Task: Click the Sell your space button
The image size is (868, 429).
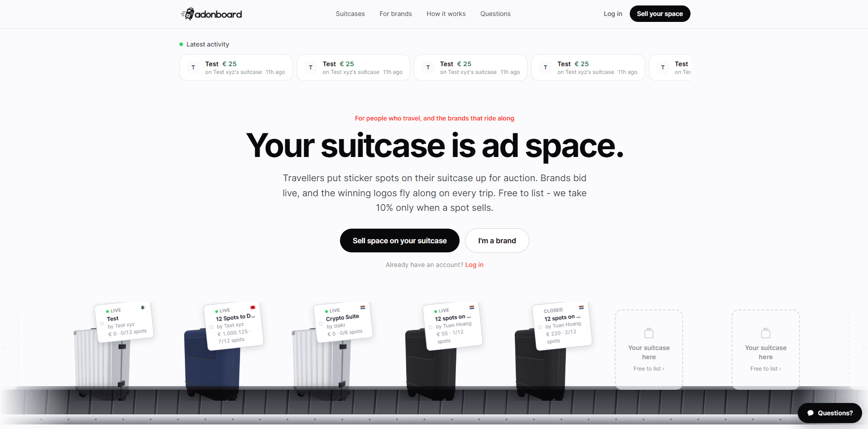Action: [660, 14]
